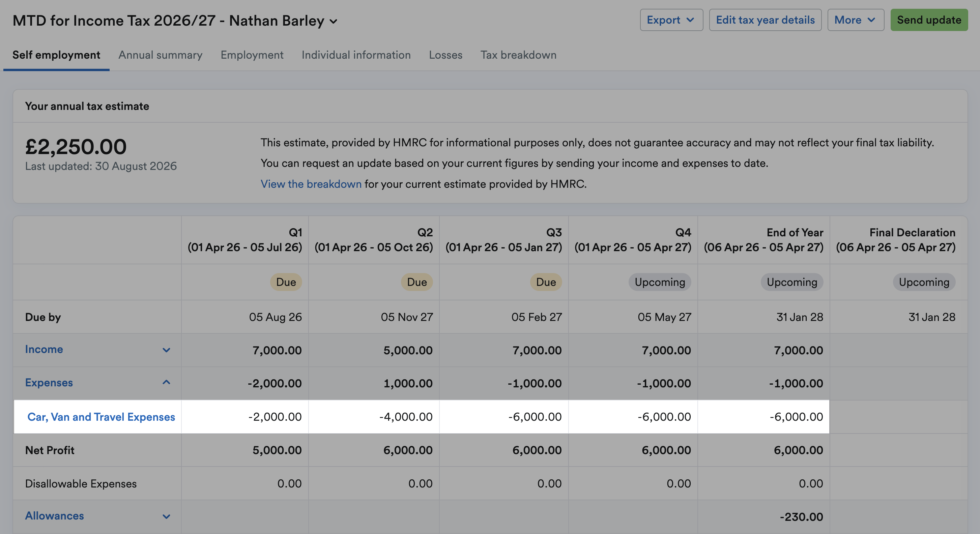Click Q1 Net Profit value 5,000.00
The height and width of the screenshot is (534, 980).
[277, 450]
